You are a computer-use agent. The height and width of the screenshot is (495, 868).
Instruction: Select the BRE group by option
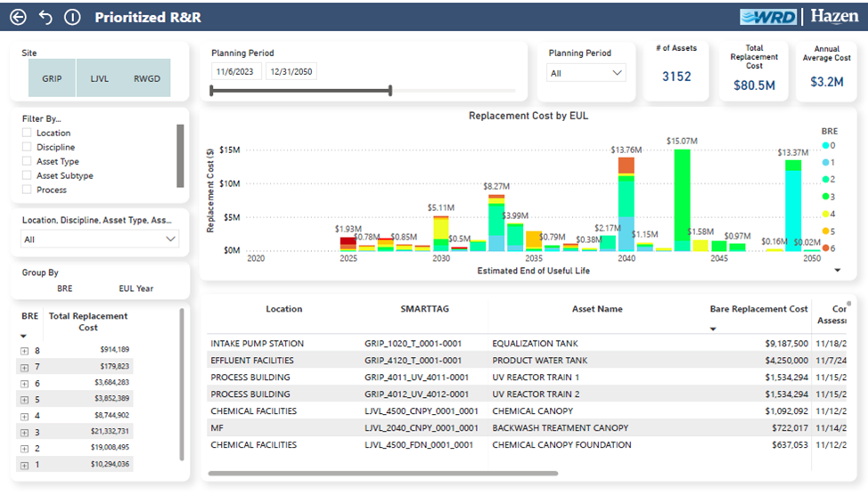[64, 288]
